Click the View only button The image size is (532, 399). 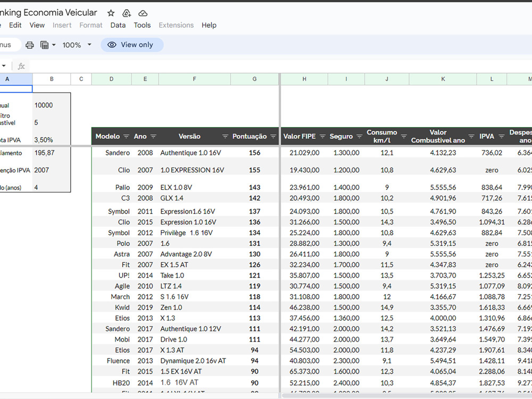[132, 45]
